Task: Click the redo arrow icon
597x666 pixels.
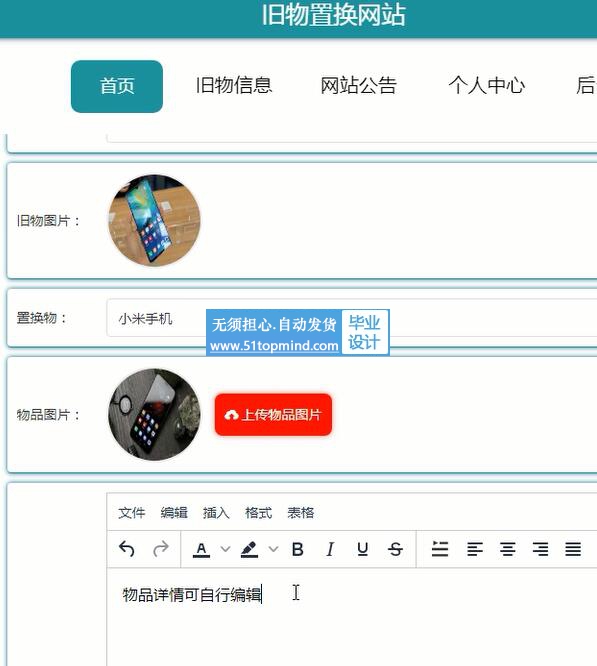Action: click(161, 549)
